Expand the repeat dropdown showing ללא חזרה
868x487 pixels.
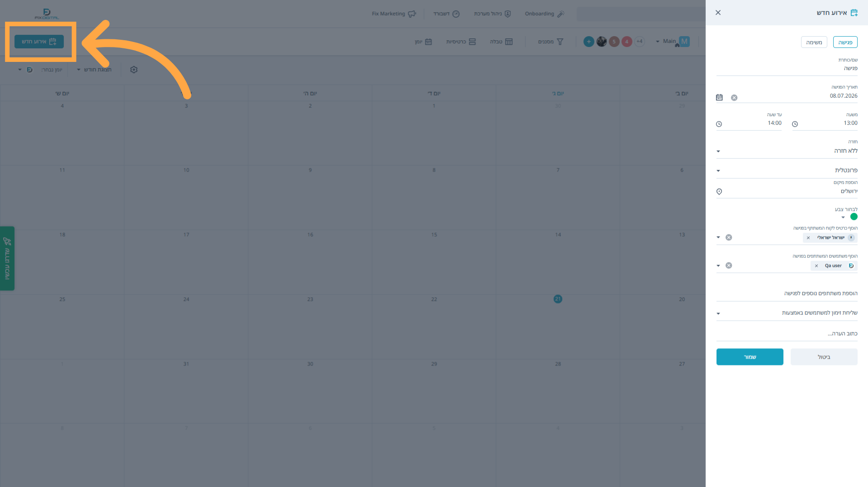(787, 151)
